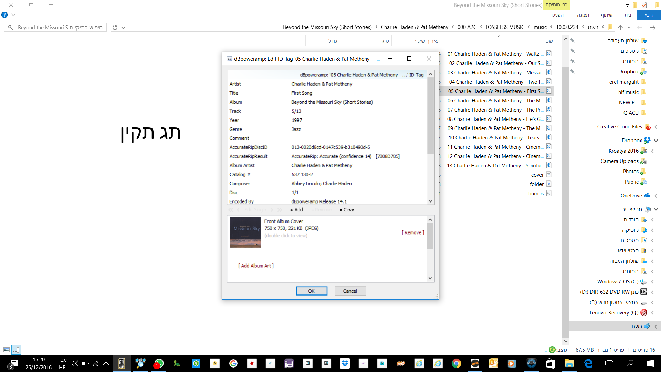Open recent locations dropdown beside the up arrow

[x=629, y=27]
